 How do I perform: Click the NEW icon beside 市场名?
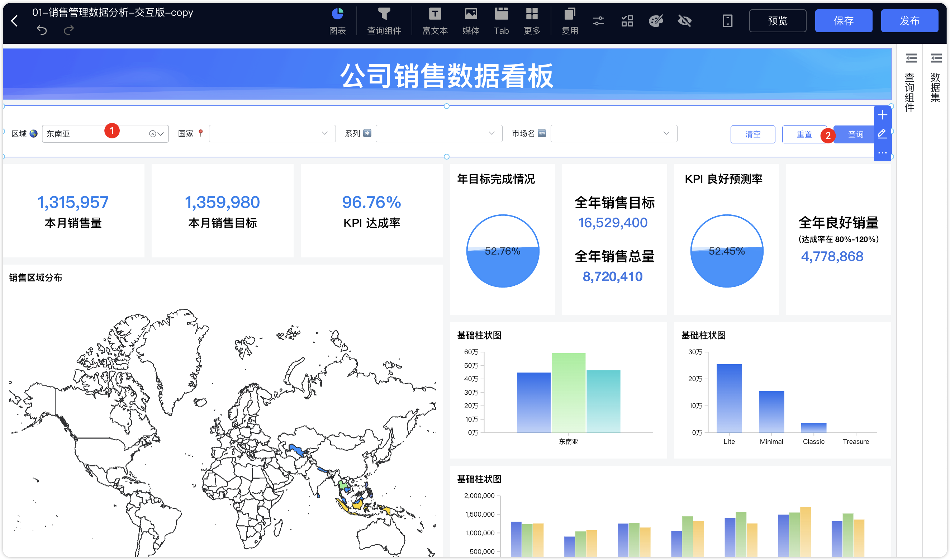[x=542, y=133]
